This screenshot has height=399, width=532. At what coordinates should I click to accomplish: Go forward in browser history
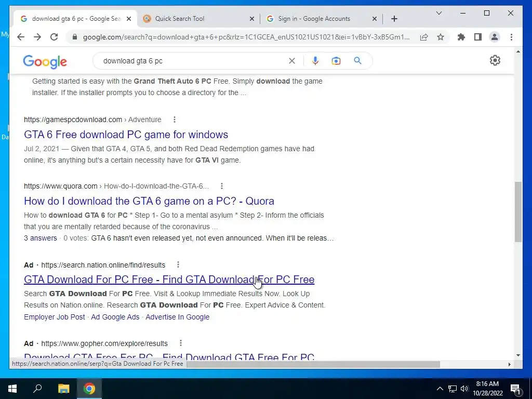pos(37,37)
